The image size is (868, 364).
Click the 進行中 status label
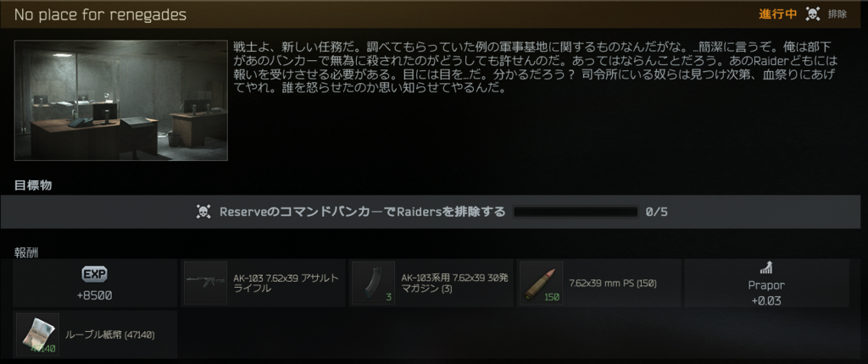[x=778, y=14]
